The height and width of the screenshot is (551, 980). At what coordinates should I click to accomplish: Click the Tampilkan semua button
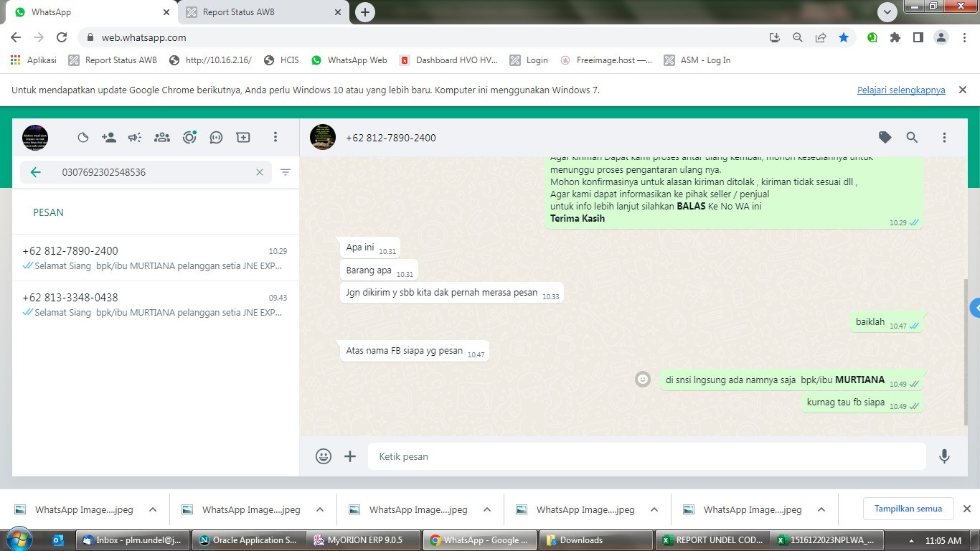(908, 509)
